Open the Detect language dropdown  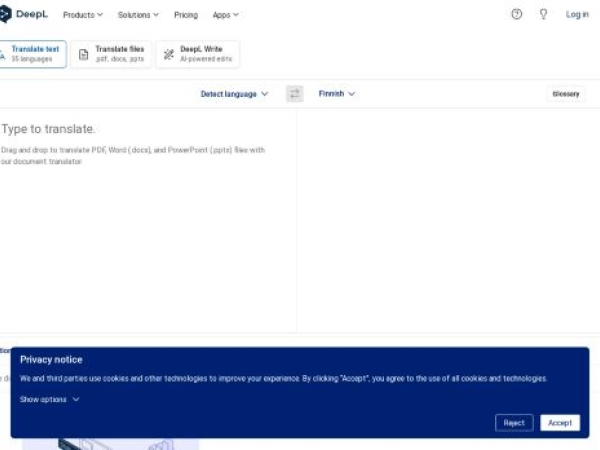coord(234,94)
